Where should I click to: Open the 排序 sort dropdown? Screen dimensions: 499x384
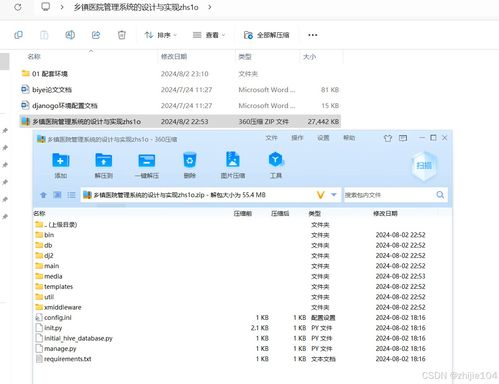(161, 35)
